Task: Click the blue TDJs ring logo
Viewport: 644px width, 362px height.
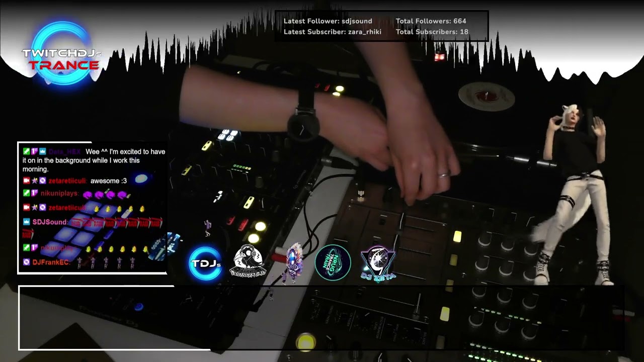Action: (205, 263)
